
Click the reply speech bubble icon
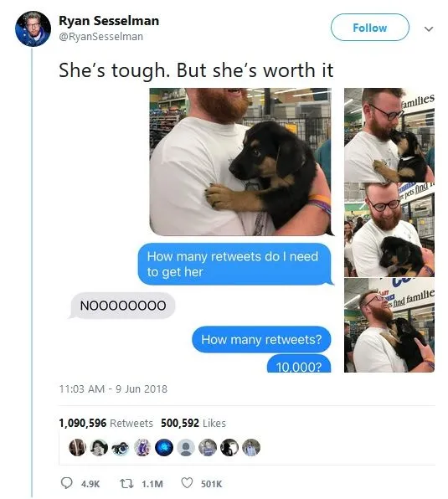[x=66, y=483]
